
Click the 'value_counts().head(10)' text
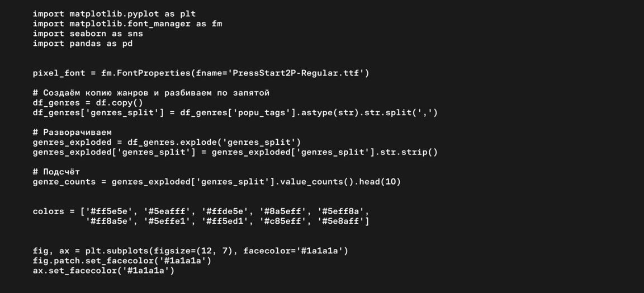pyautogui.click(x=340, y=182)
